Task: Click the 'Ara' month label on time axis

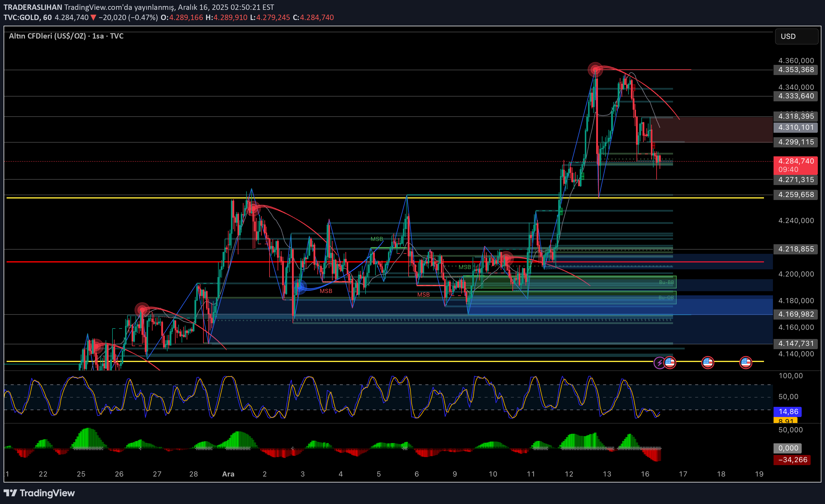Action: (228, 474)
